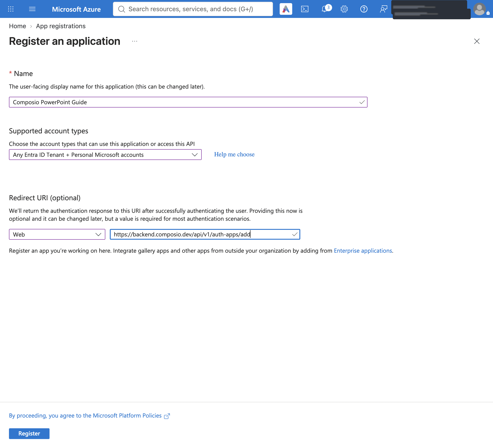The height and width of the screenshot is (448, 493).
Task: Go to App registrations breadcrumb
Action: [61, 26]
